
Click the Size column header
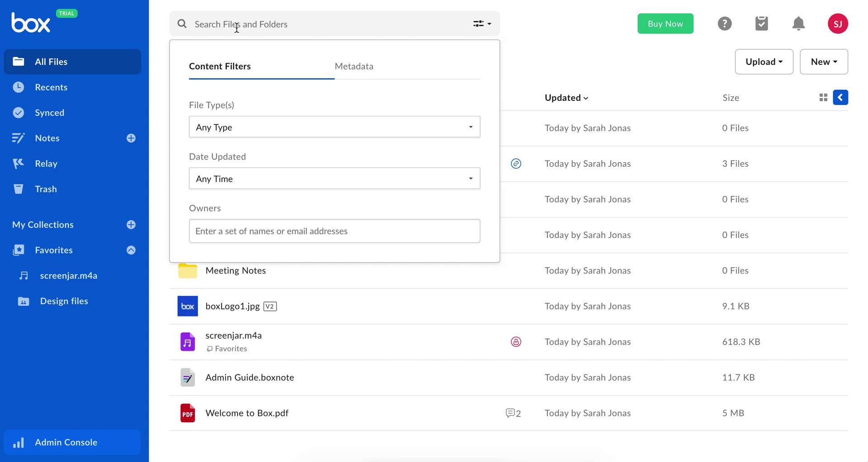point(731,98)
